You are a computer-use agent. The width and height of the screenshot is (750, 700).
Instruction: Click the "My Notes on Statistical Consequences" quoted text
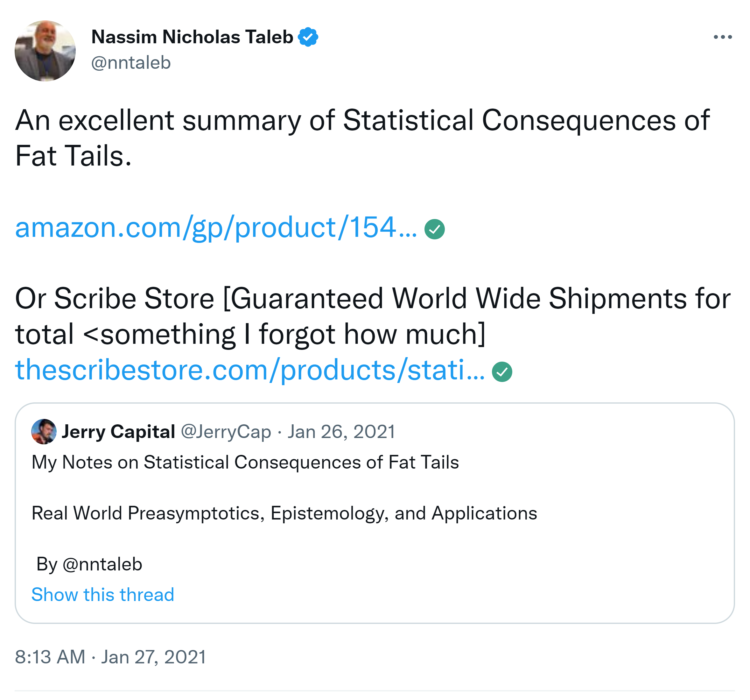(245, 462)
